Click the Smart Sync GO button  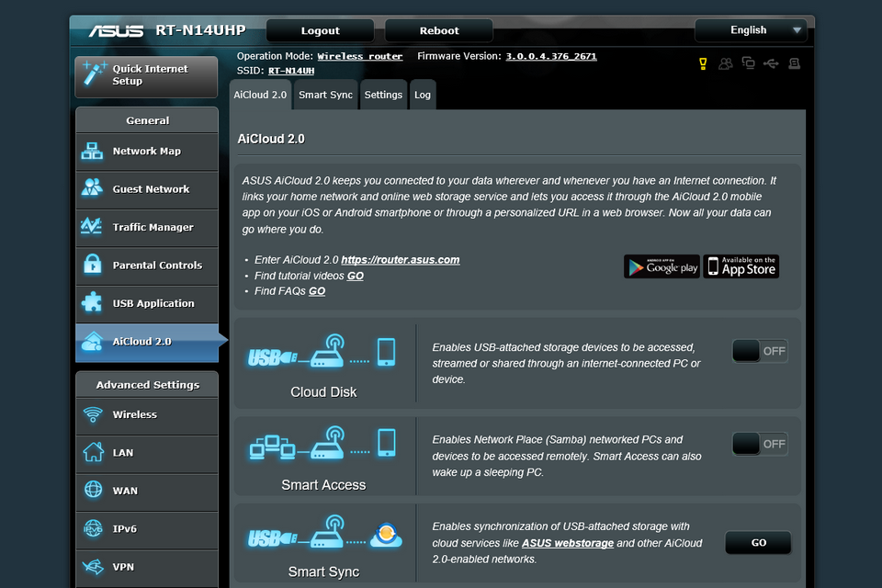pos(758,542)
